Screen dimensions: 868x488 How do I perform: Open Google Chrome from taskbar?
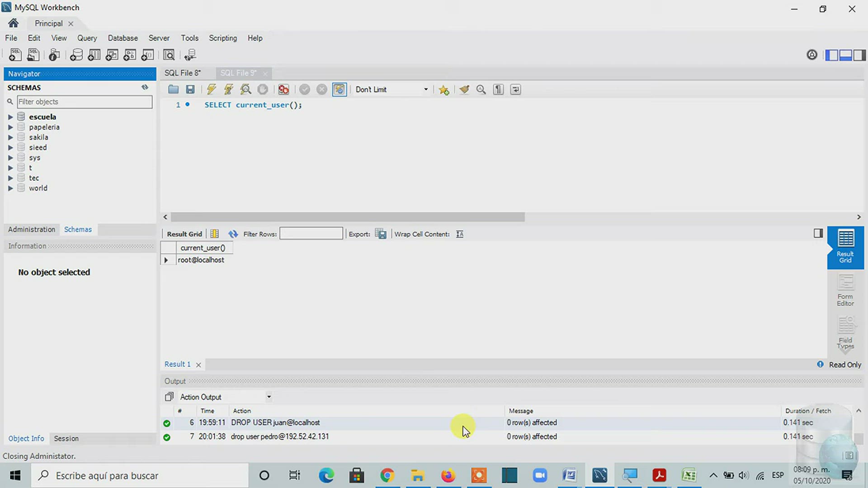pos(387,475)
